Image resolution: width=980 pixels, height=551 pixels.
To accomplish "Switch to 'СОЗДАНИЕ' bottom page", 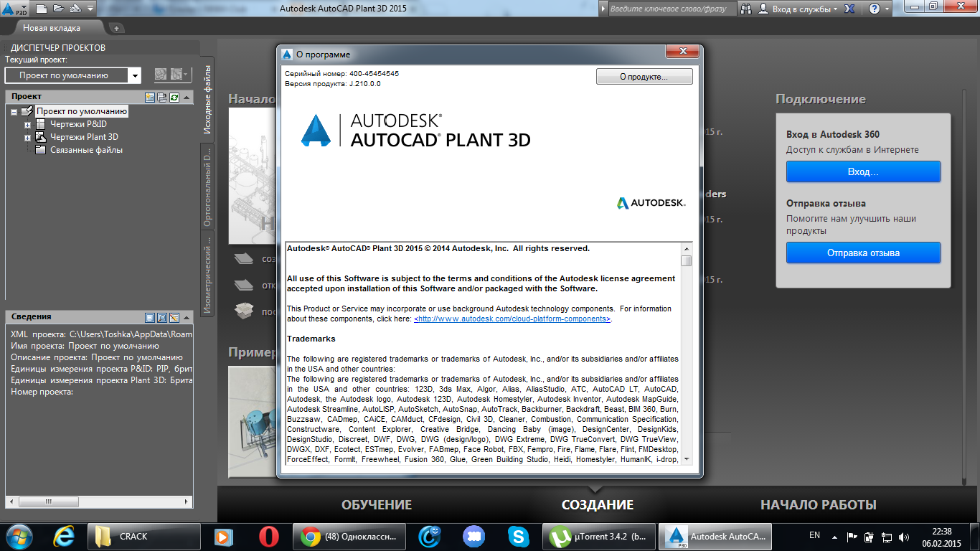I will [x=598, y=505].
